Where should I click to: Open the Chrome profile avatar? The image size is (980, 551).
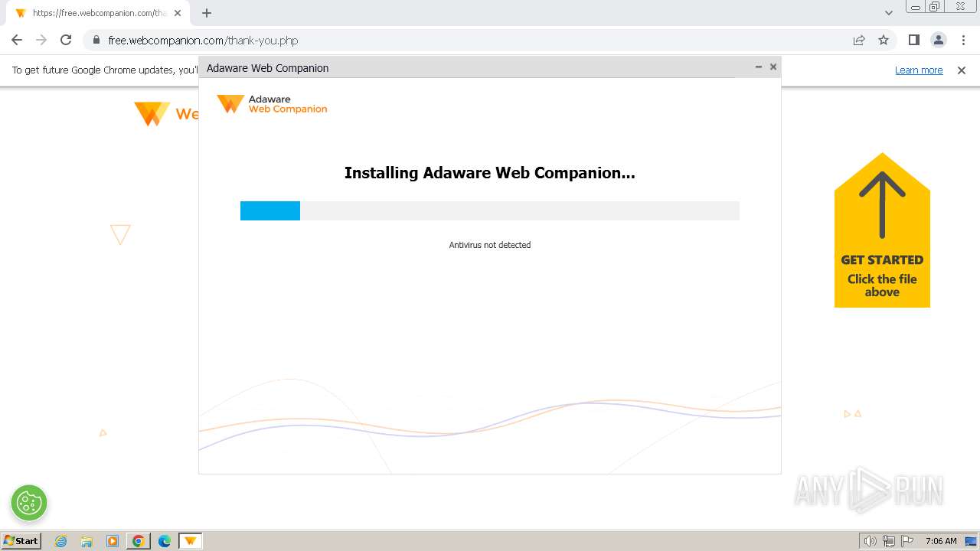[939, 40]
